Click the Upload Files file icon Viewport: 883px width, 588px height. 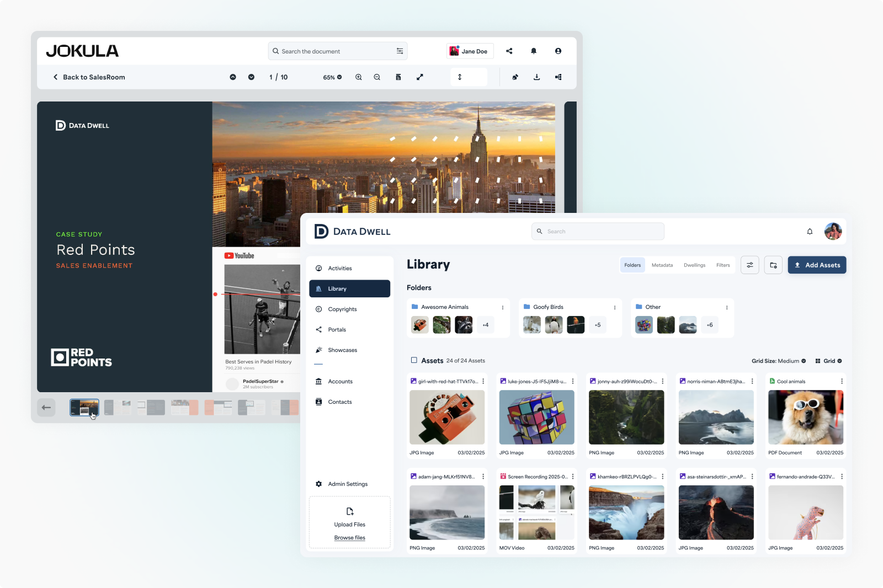tap(350, 511)
